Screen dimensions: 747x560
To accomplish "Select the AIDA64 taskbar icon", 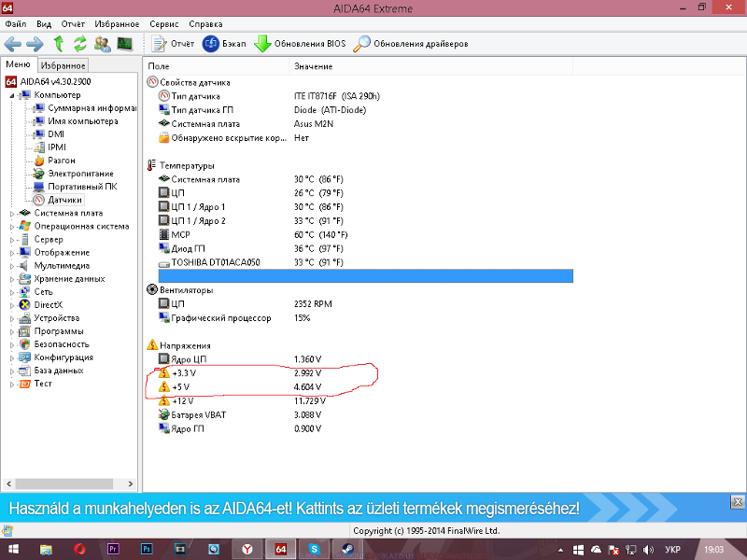I will click(281, 549).
